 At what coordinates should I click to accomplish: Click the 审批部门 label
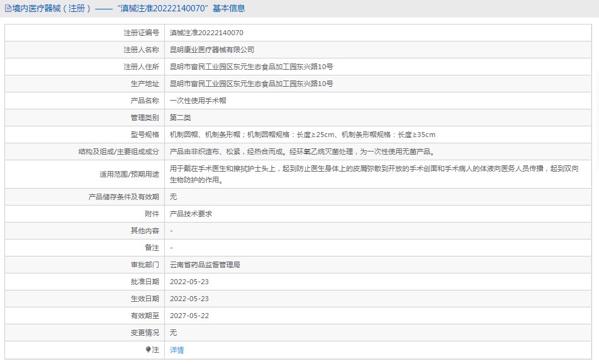(145, 265)
